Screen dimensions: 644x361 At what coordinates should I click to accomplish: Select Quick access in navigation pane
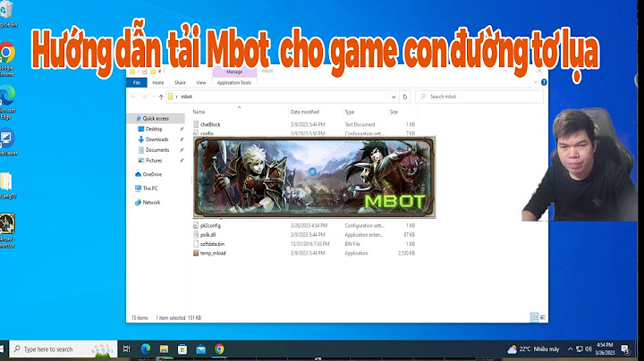tap(156, 118)
